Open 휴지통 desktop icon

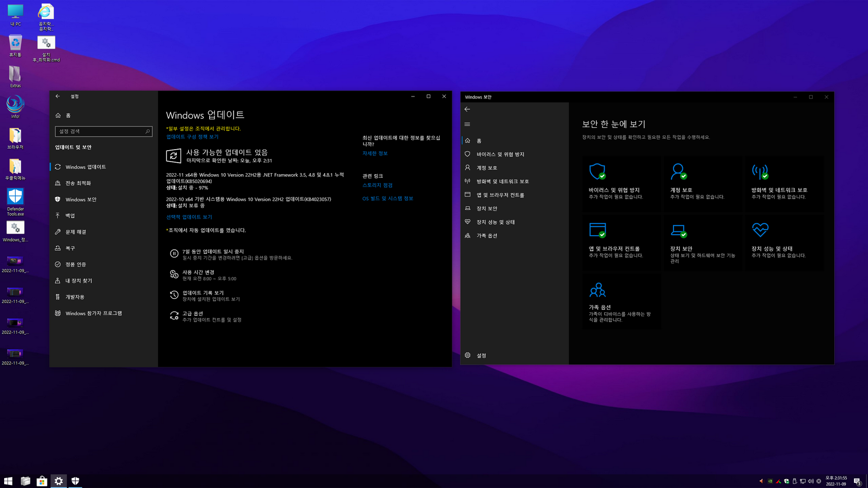pos(15,46)
